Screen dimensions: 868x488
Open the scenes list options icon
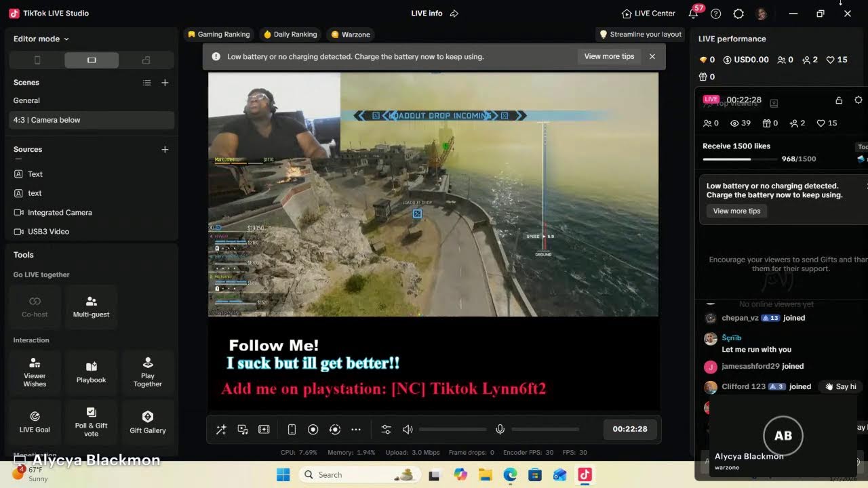146,83
